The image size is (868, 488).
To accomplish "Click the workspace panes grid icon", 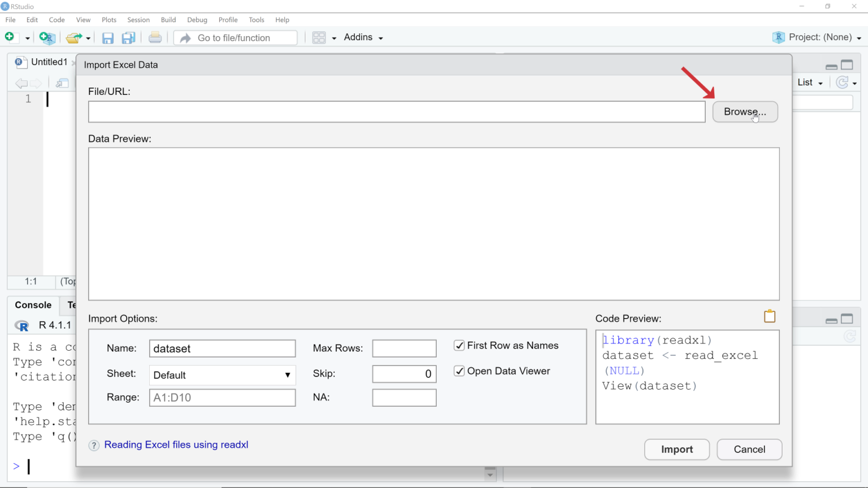I will pos(319,38).
